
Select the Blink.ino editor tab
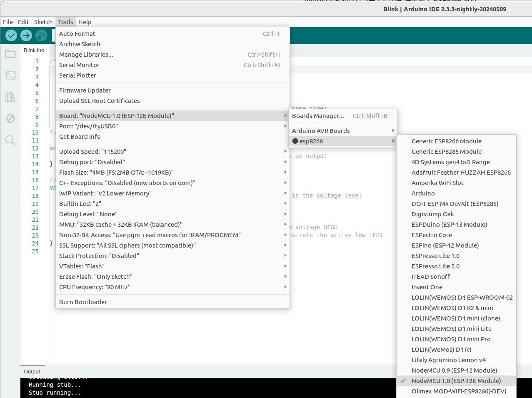[34, 50]
